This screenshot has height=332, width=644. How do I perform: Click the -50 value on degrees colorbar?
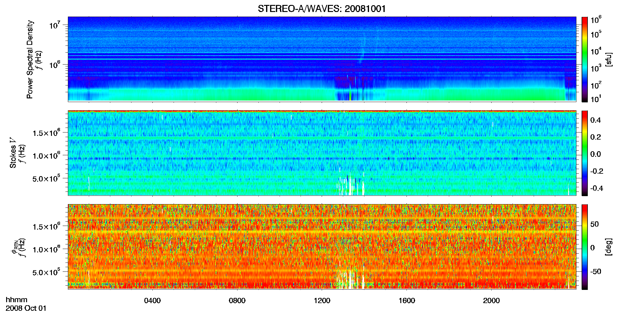pyautogui.click(x=596, y=271)
